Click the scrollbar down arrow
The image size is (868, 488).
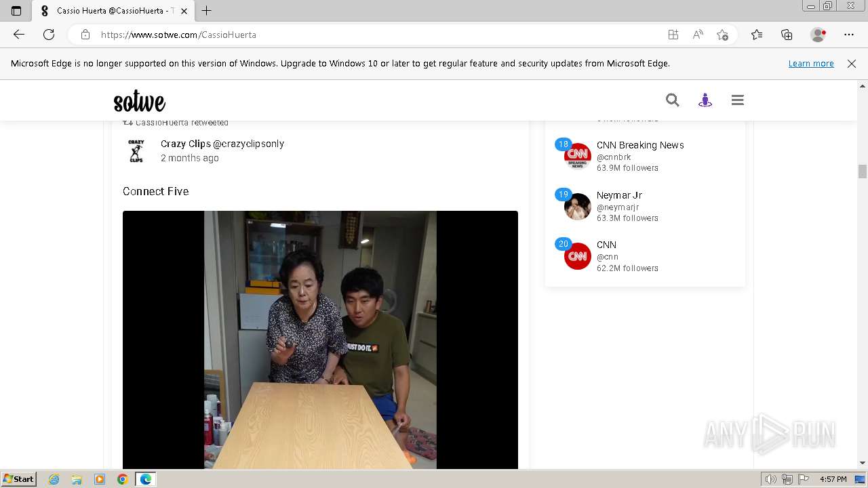[863, 463]
